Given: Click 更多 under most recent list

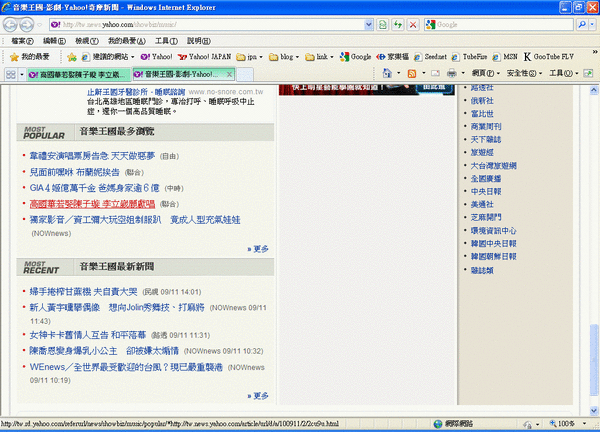Looking at the screenshot, I should coord(258,396).
